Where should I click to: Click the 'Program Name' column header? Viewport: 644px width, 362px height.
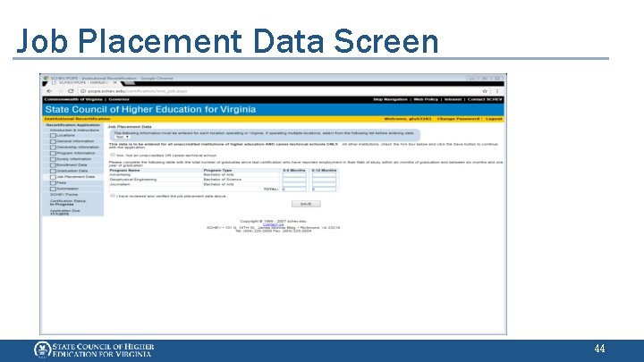[x=125, y=170]
